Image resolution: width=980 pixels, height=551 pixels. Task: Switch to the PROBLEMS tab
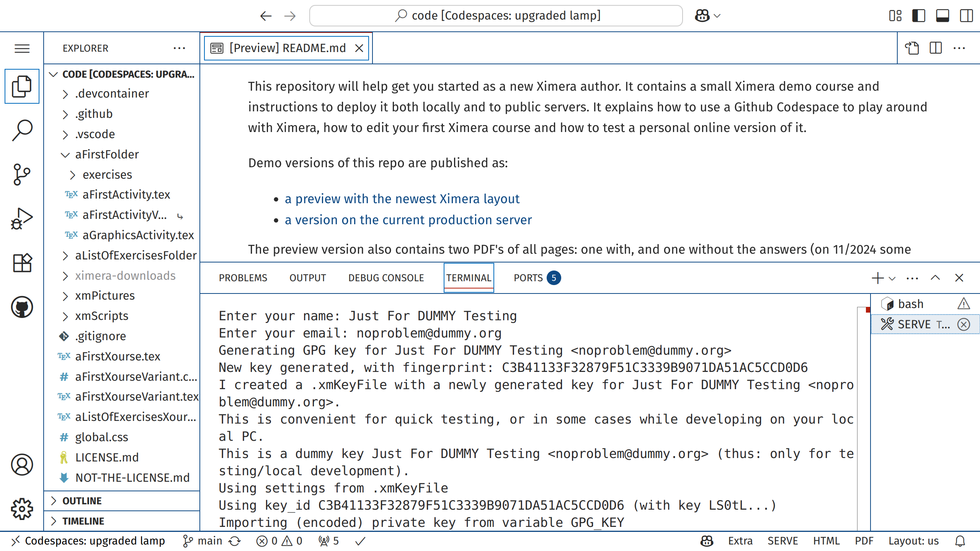click(x=243, y=278)
